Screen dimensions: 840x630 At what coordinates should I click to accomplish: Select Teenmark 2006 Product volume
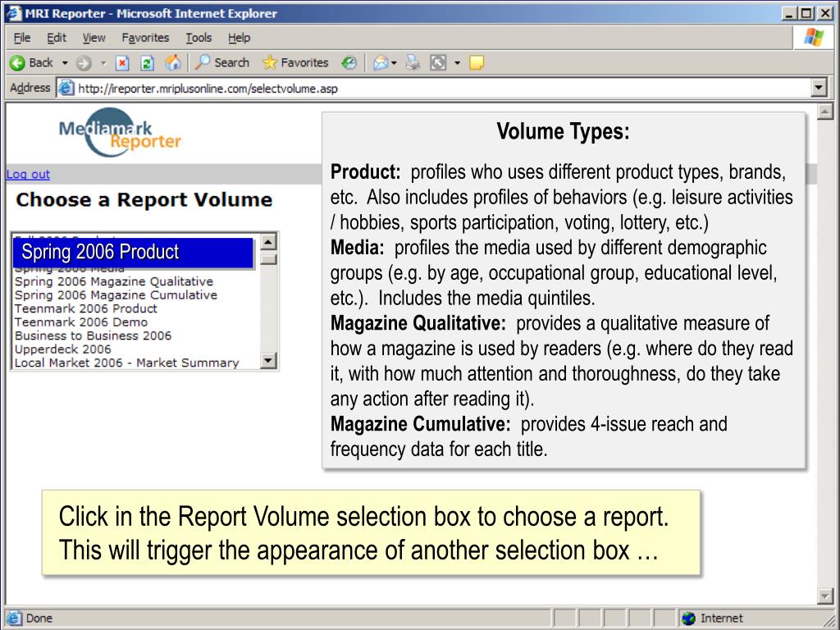pyautogui.click(x=85, y=308)
